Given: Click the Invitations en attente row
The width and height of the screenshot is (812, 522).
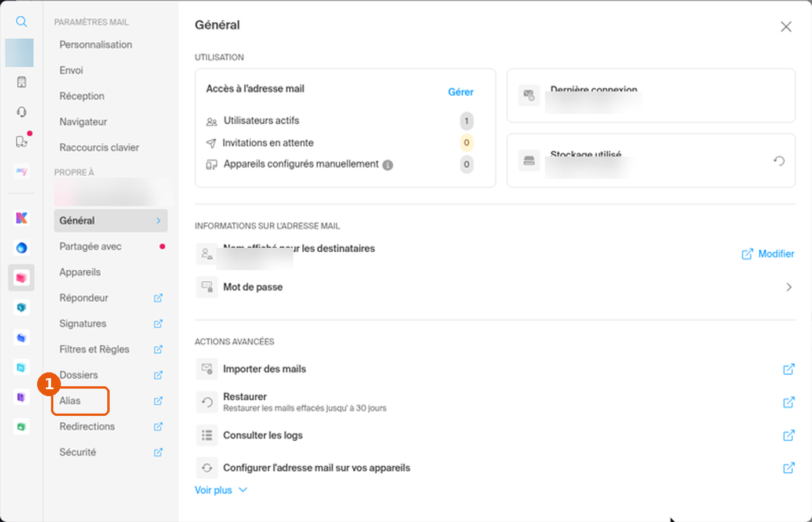Looking at the screenshot, I should pyautogui.click(x=340, y=143).
